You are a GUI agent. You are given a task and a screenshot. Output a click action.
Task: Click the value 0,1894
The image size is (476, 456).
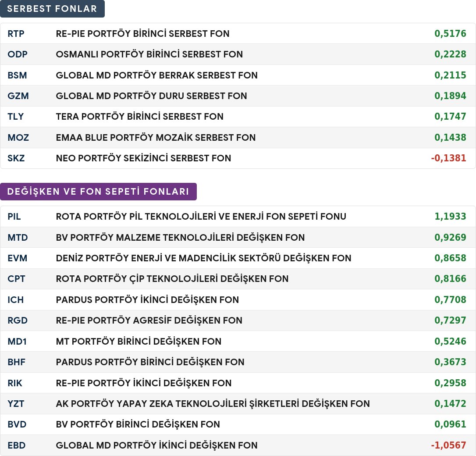coord(450,96)
